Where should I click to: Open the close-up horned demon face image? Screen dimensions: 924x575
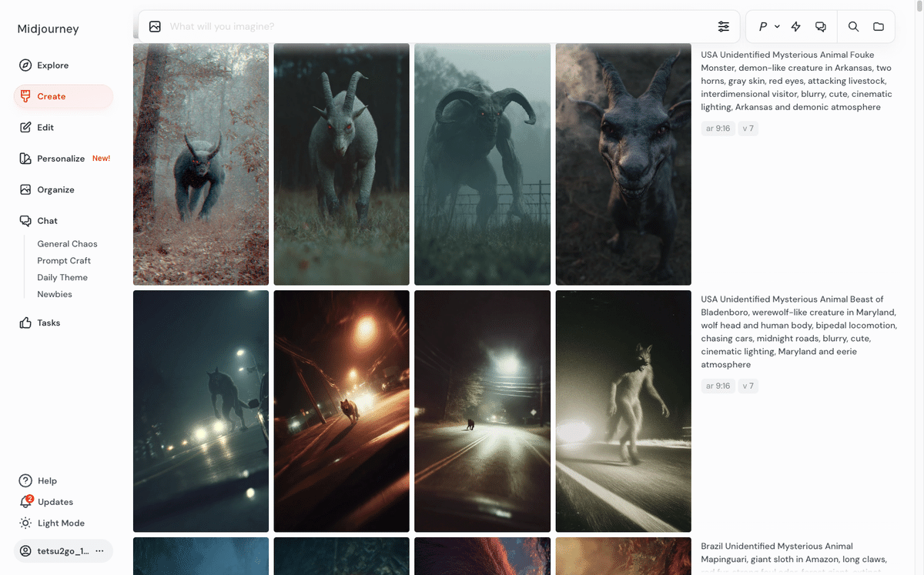624,164
